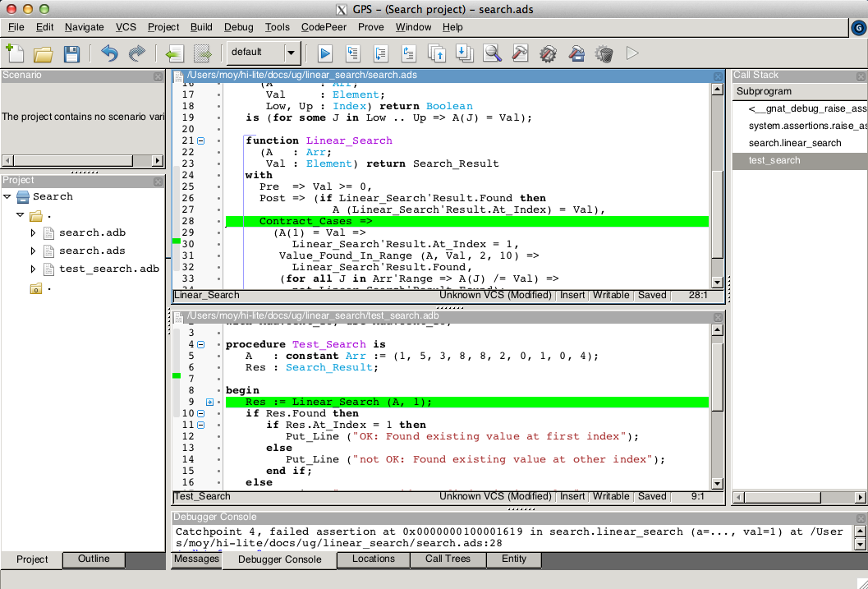Close the Call Stack panel
The image size is (868, 589).
click(861, 76)
